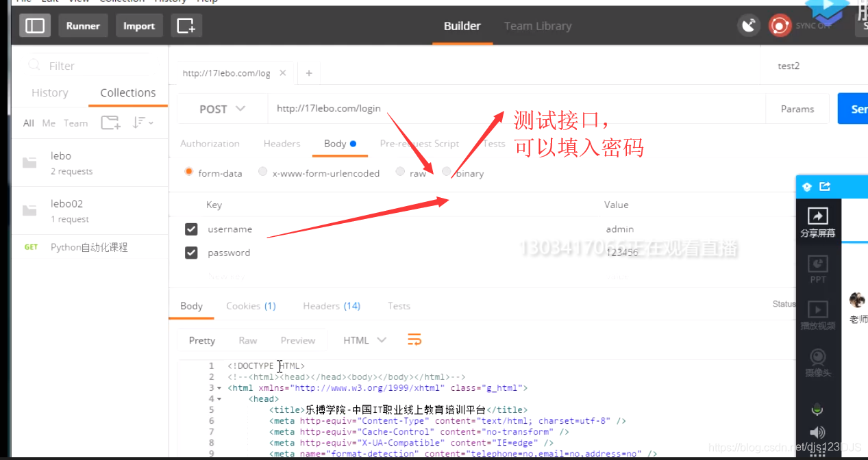This screenshot has height=460, width=868.
Task: Select the response Body tab
Action: click(191, 306)
